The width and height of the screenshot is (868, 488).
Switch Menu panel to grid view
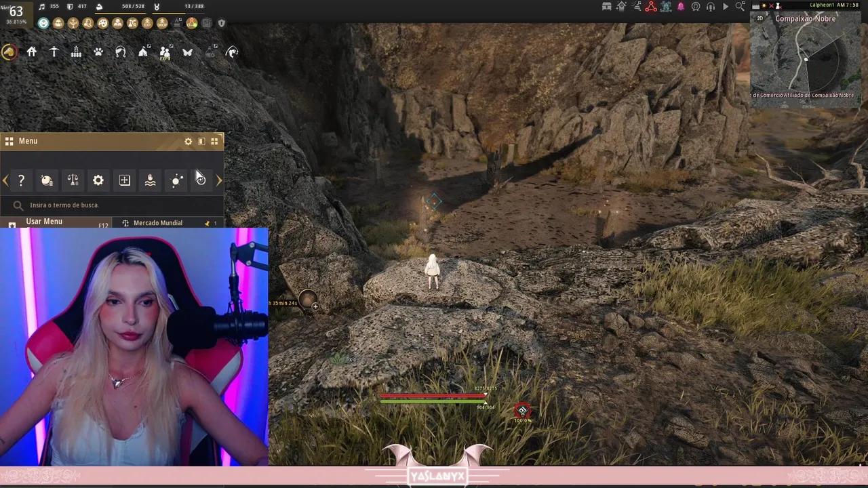point(214,141)
